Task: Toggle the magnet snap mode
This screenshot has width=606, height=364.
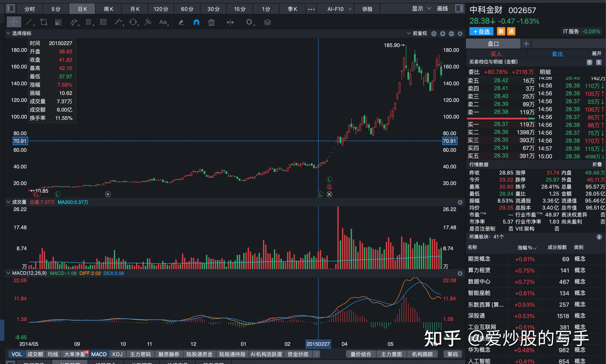Action: [196, 22]
